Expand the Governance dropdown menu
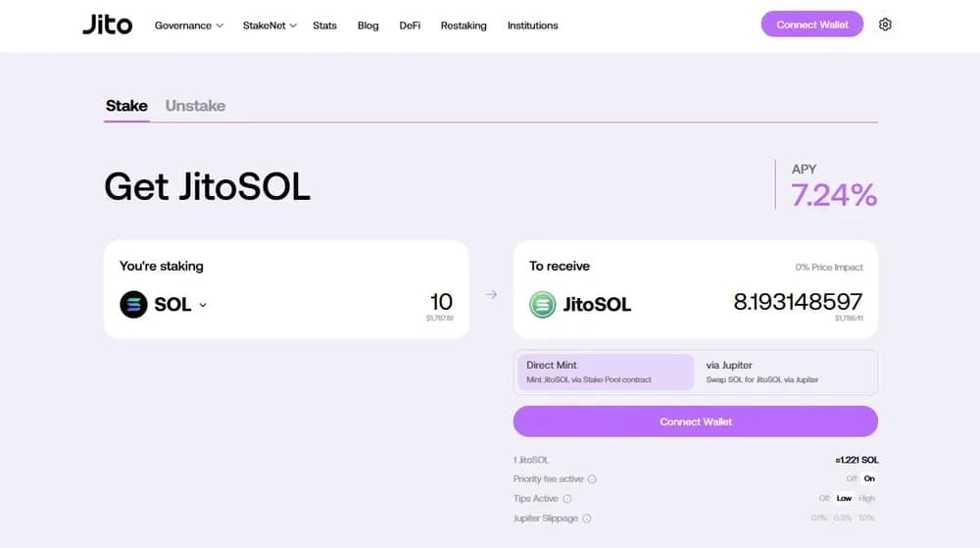 click(189, 25)
